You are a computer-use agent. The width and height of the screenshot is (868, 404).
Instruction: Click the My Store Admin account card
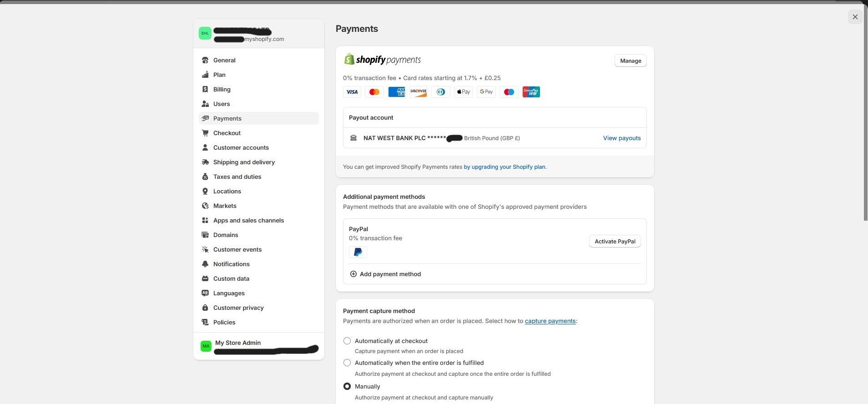point(259,346)
